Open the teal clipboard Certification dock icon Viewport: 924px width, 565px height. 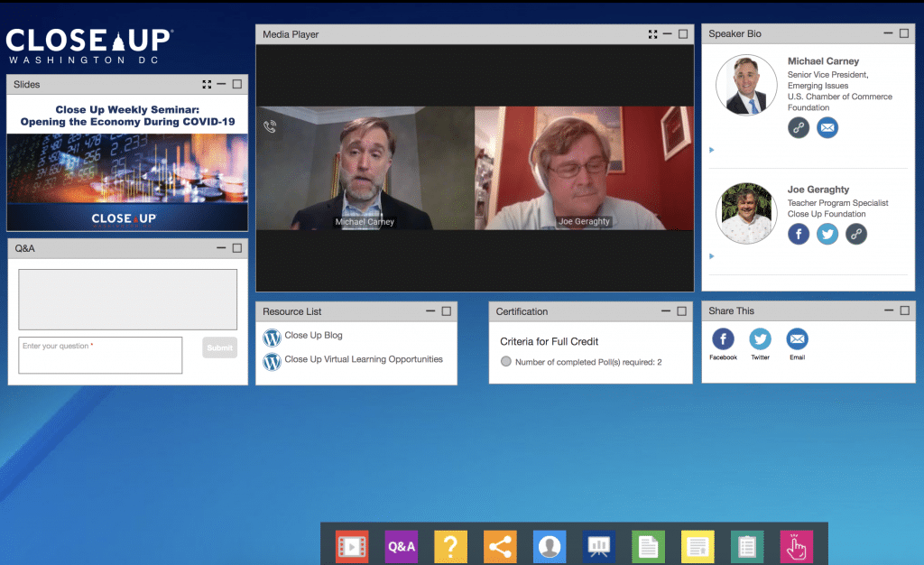pos(747,547)
